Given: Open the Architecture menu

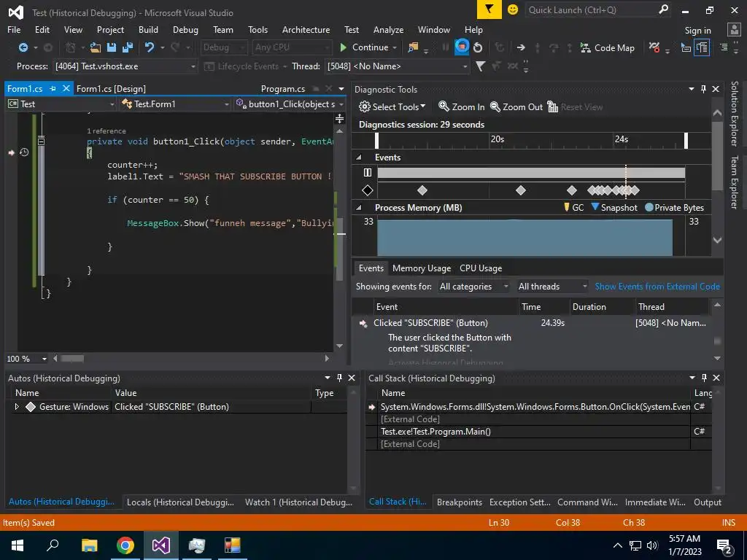Looking at the screenshot, I should click(x=306, y=29).
